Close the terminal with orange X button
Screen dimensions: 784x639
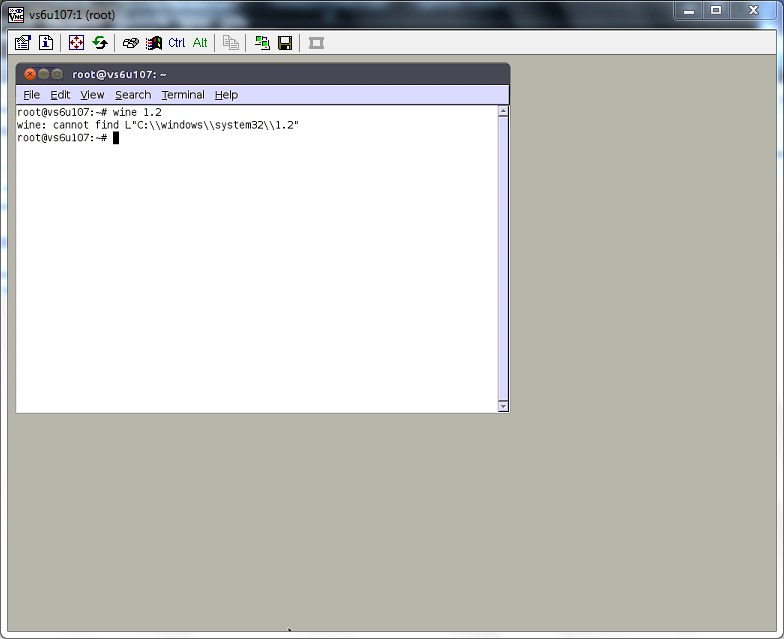30,74
